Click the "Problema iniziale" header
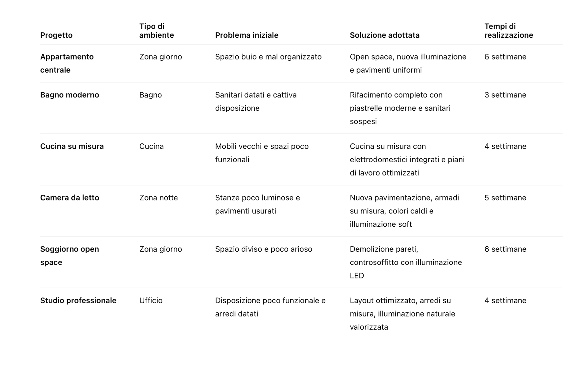Image resolution: width=588 pixels, height=368 pixels. 247,35
